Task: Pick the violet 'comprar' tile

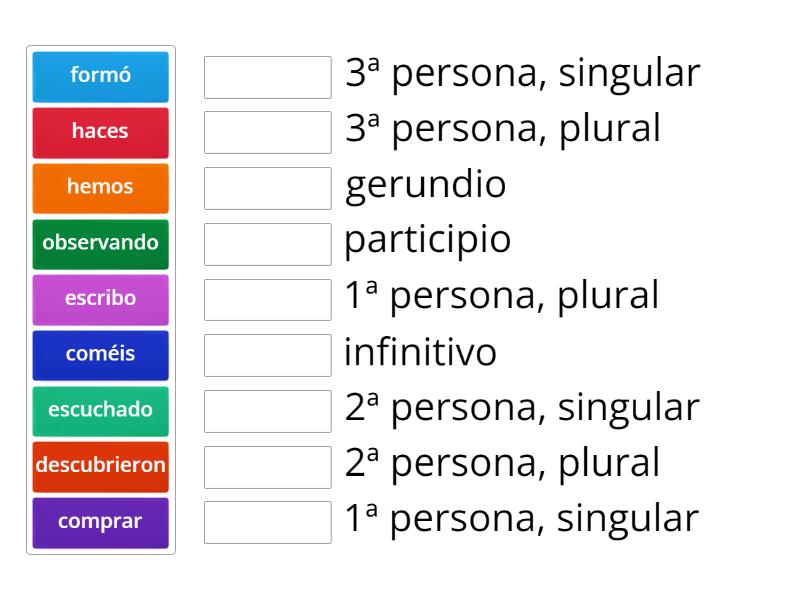Action: (x=100, y=521)
